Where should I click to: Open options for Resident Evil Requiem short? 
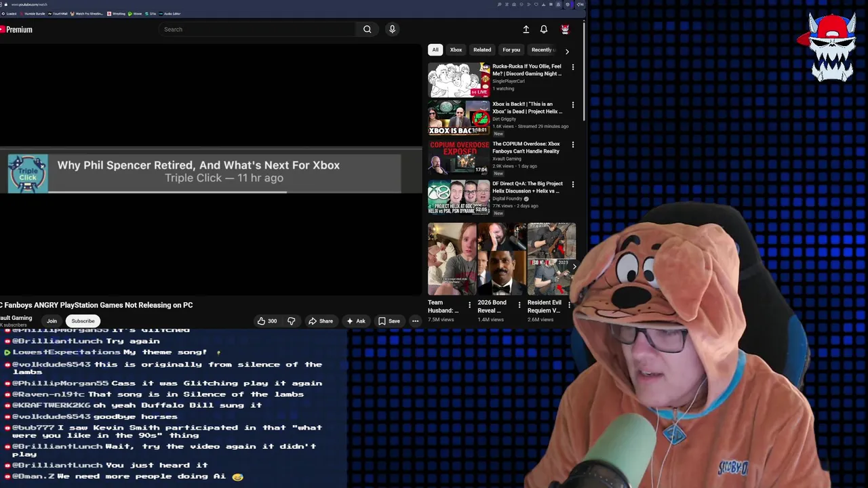(569, 305)
